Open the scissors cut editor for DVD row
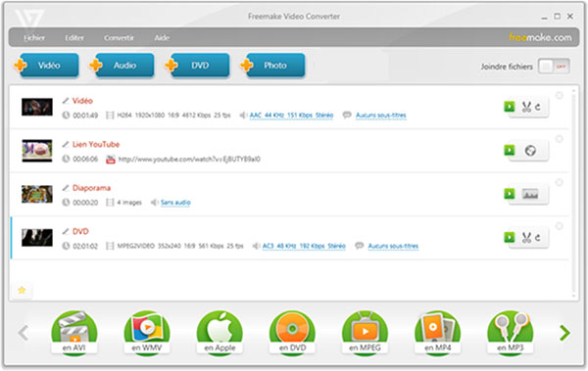Screen dimensions: 588x371 (527, 238)
